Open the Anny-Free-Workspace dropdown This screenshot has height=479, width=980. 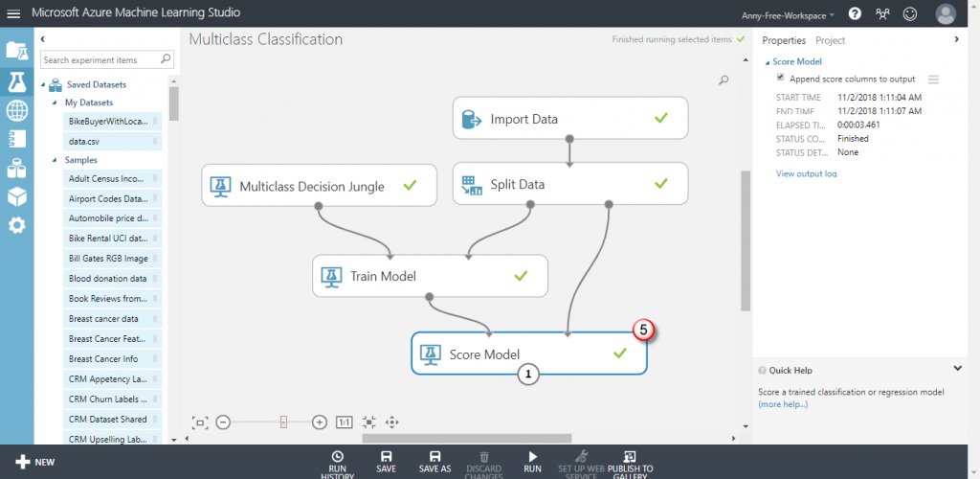[788, 15]
